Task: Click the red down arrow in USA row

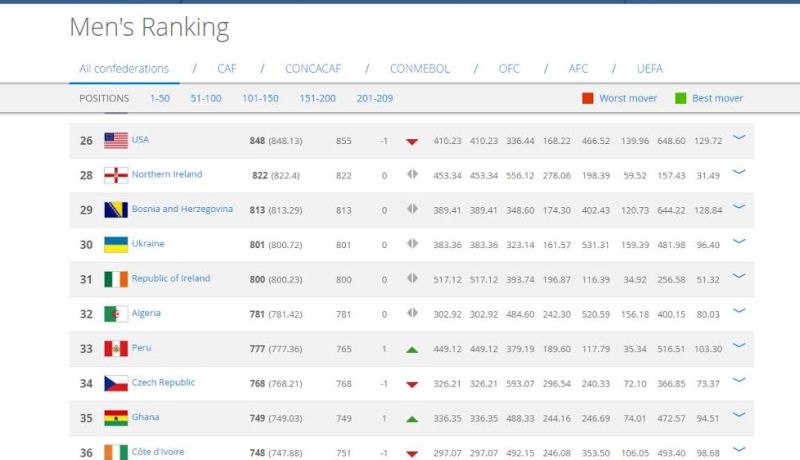Action: [412, 142]
